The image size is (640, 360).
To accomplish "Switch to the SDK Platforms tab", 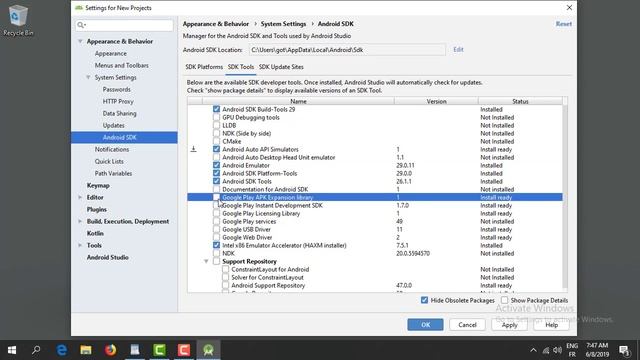I will tap(204, 67).
